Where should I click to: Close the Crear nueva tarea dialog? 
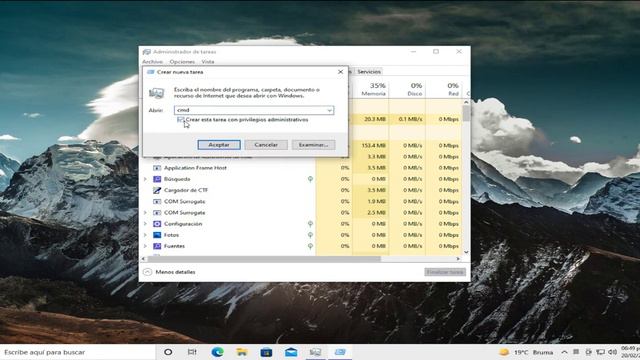340,72
